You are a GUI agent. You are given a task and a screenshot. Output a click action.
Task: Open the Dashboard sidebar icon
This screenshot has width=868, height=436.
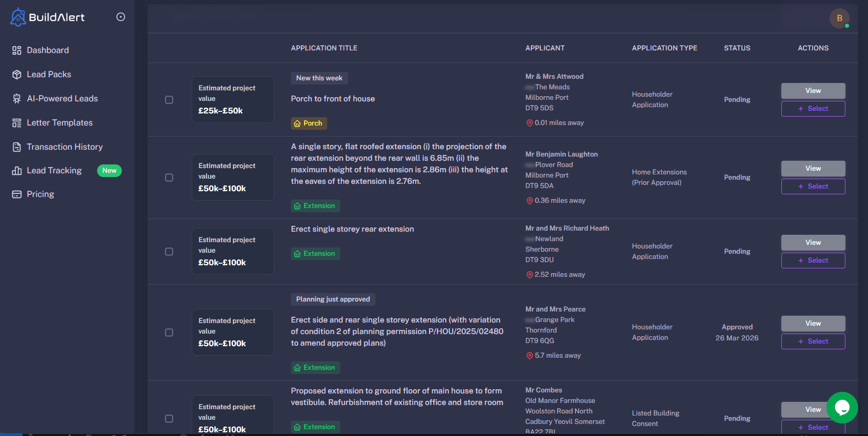coord(17,50)
